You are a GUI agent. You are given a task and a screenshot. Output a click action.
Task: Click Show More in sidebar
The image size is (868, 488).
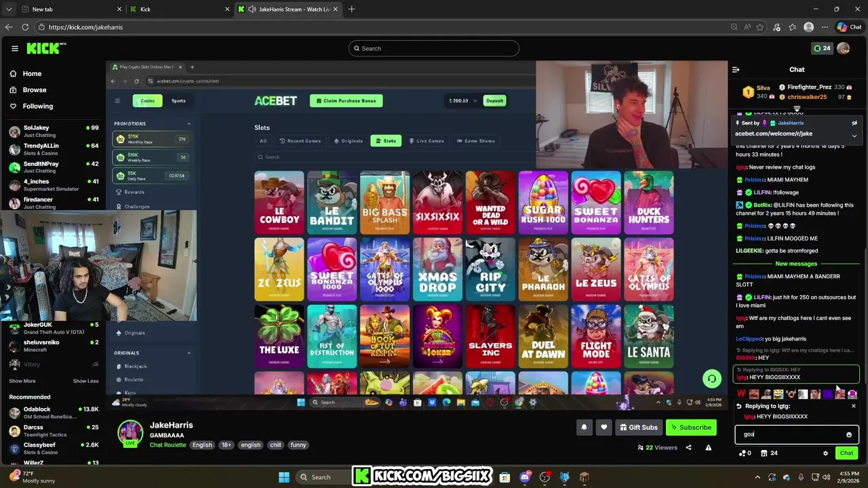pyautogui.click(x=22, y=381)
